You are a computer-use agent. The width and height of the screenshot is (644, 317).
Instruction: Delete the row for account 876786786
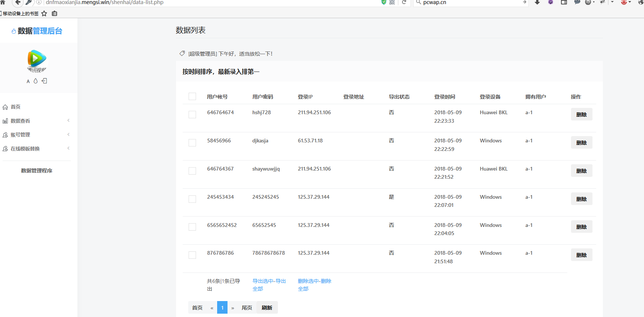[x=581, y=255]
